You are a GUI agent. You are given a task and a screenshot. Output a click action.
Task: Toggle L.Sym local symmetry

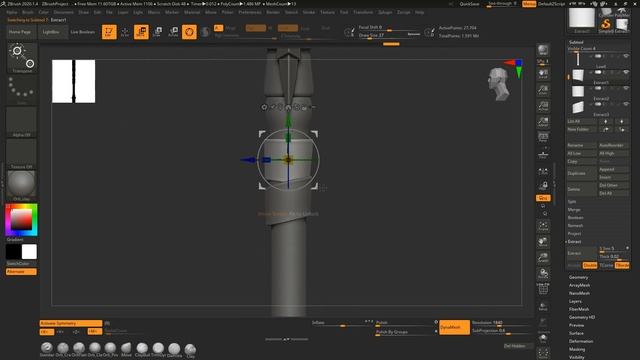(x=543, y=171)
